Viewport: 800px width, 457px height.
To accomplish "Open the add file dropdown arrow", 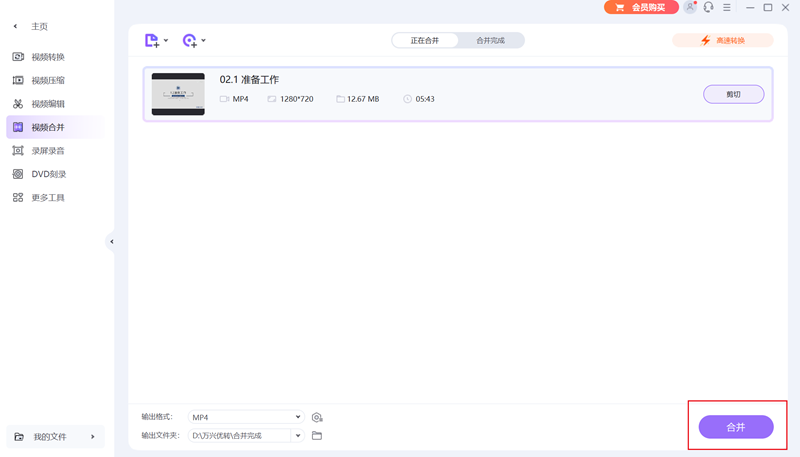I will [166, 40].
